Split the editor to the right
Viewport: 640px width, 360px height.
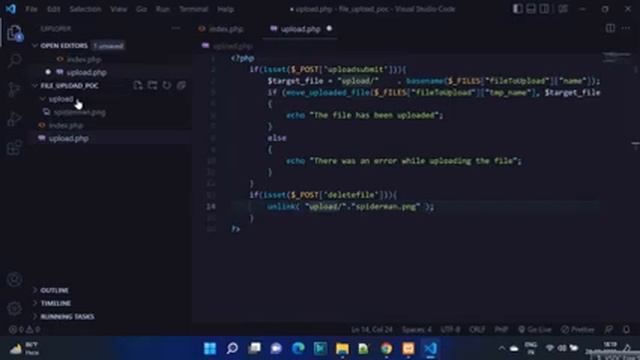[610, 28]
